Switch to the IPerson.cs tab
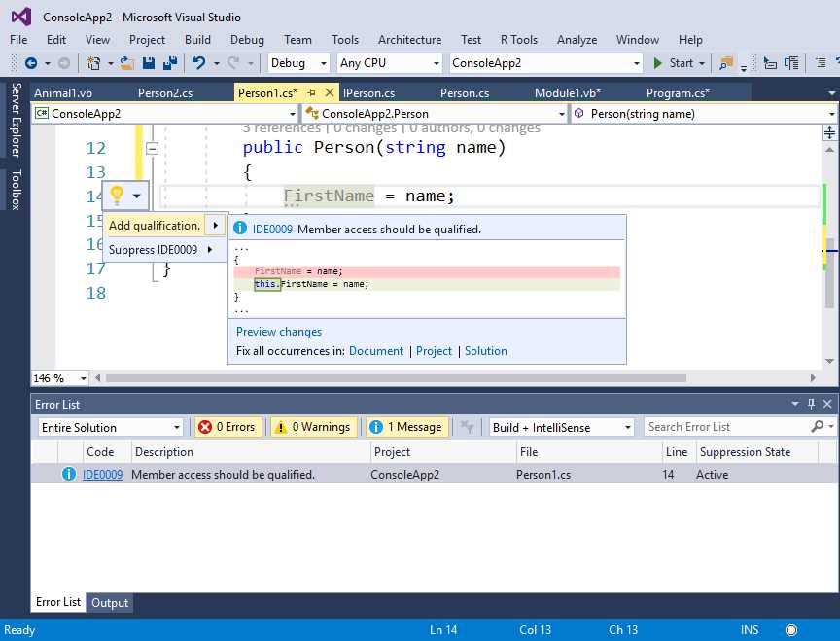Screen dimensions: 840x641 tap(368, 92)
